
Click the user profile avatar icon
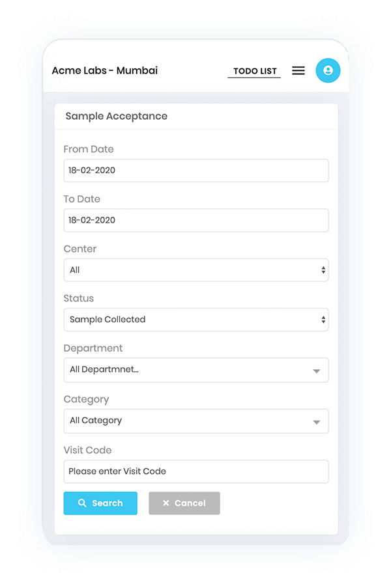coord(328,70)
